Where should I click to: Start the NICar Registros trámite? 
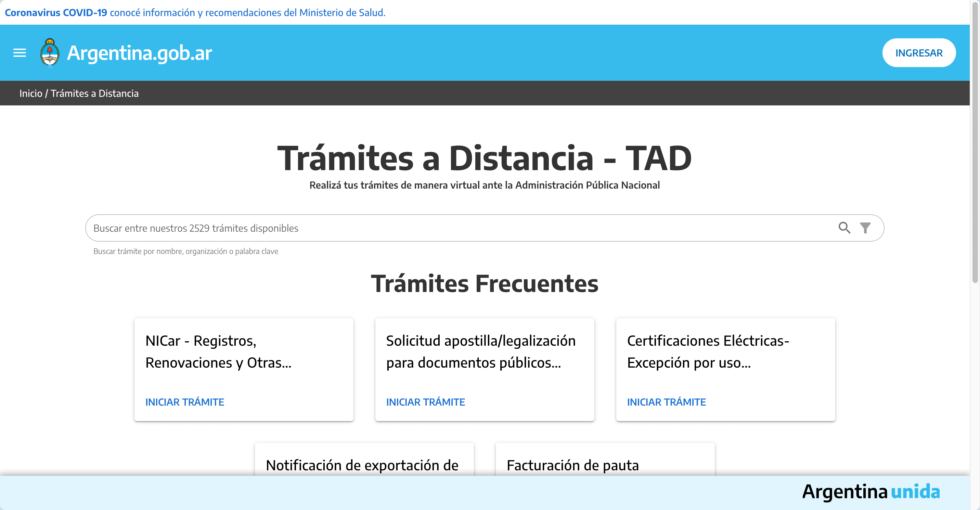point(185,402)
